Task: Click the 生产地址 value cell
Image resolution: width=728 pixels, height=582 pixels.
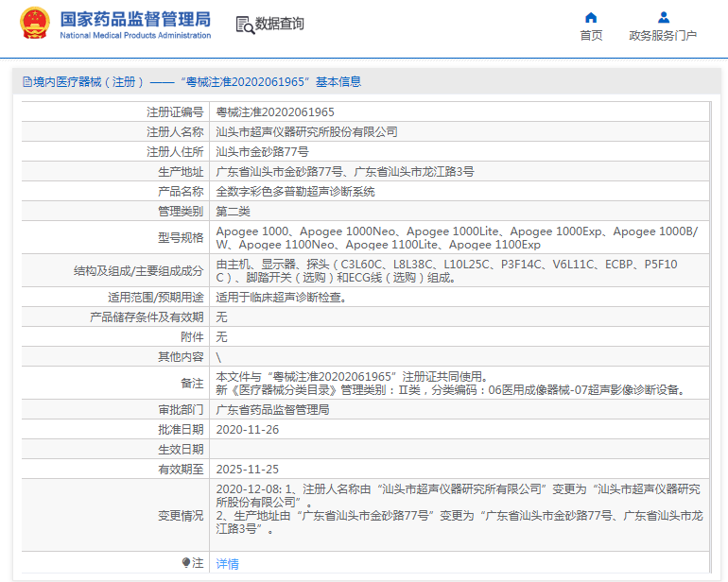Action: coord(459,172)
